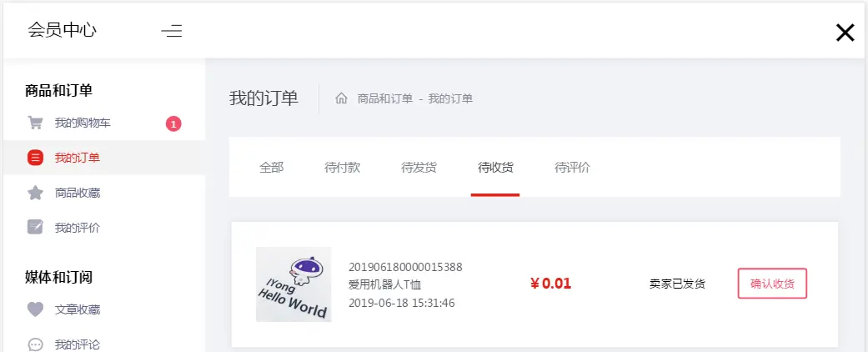The image size is (868, 352).
Task: Click the cart badge showing 1
Action: click(173, 124)
